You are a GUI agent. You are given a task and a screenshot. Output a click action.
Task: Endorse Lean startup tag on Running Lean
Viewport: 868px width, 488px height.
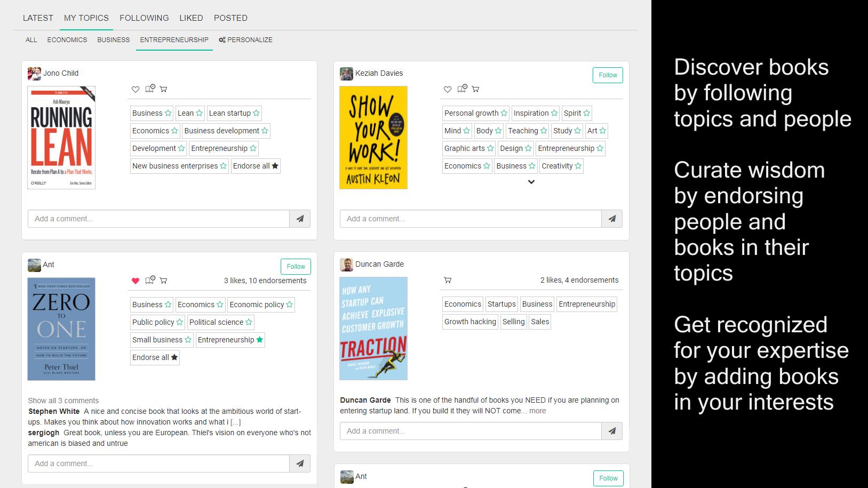click(256, 113)
